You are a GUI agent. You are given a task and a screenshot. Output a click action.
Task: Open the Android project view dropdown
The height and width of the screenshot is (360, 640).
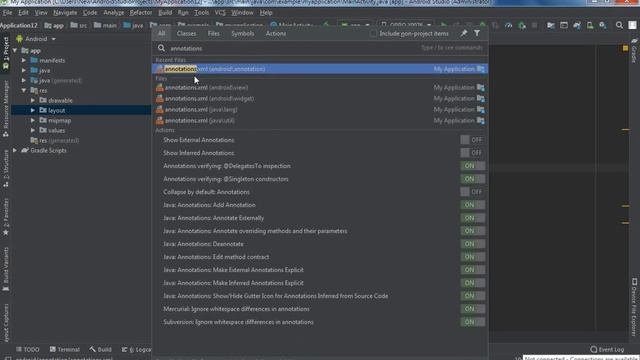click(36, 39)
